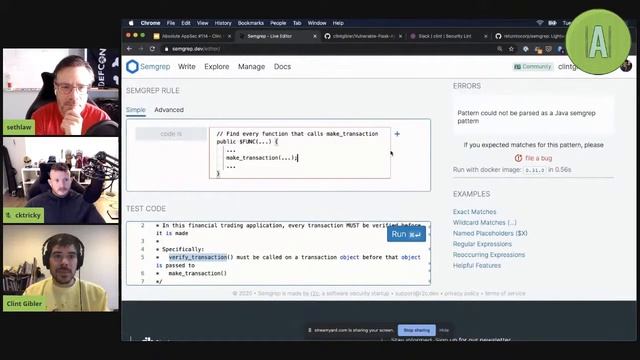Click the Clint Gibler video thumbnail
The width and height of the screenshot is (640, 360).
pos(61,268)
